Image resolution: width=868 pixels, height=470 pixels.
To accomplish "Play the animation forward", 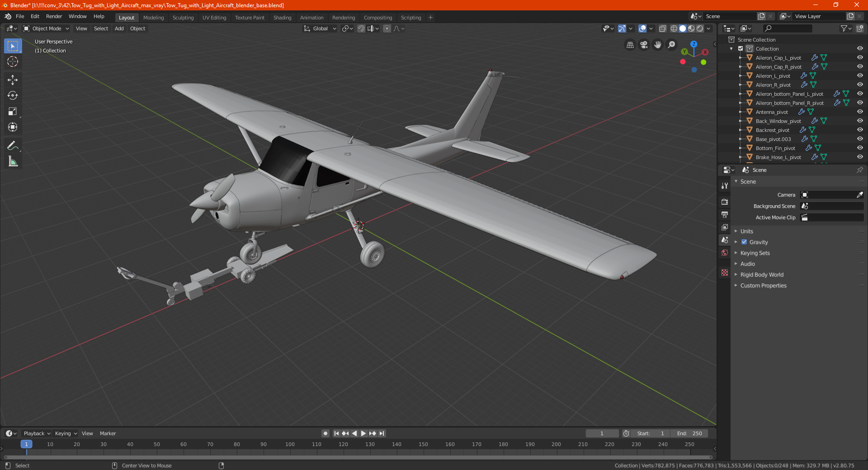I will click(x=363, y=433).
